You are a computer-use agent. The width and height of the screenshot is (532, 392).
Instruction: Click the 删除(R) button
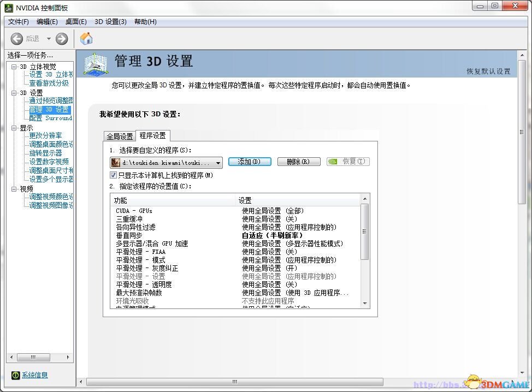click(x=299, y=162)
